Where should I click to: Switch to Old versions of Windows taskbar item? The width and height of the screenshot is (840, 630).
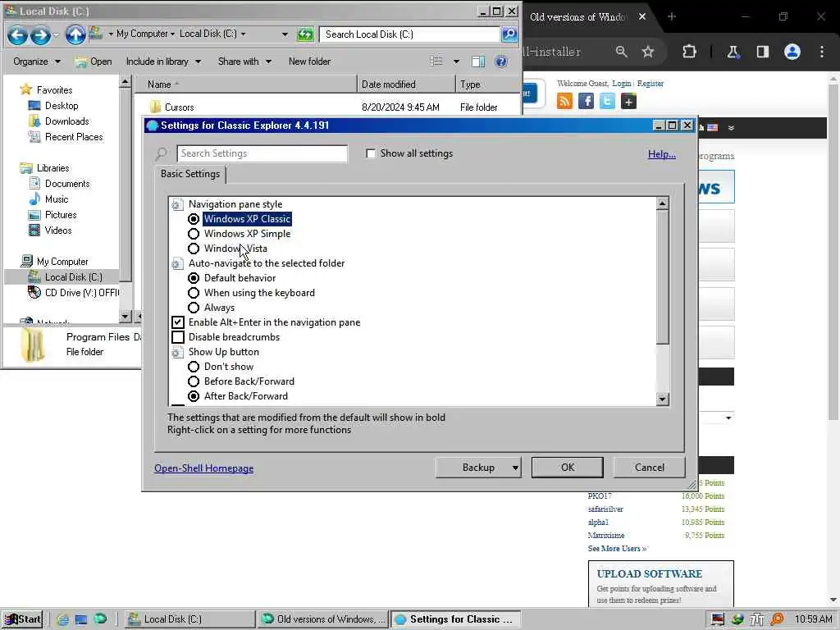(323, 619)
